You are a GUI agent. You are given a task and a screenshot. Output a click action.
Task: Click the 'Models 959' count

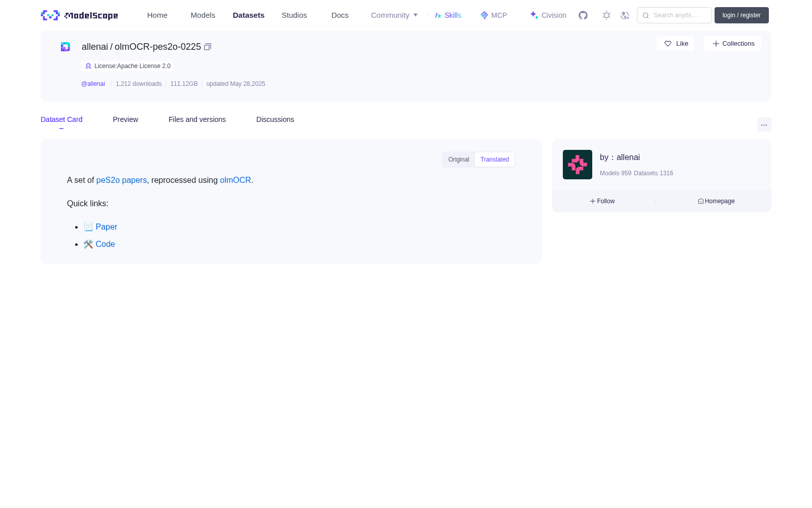tap(615, 173)
